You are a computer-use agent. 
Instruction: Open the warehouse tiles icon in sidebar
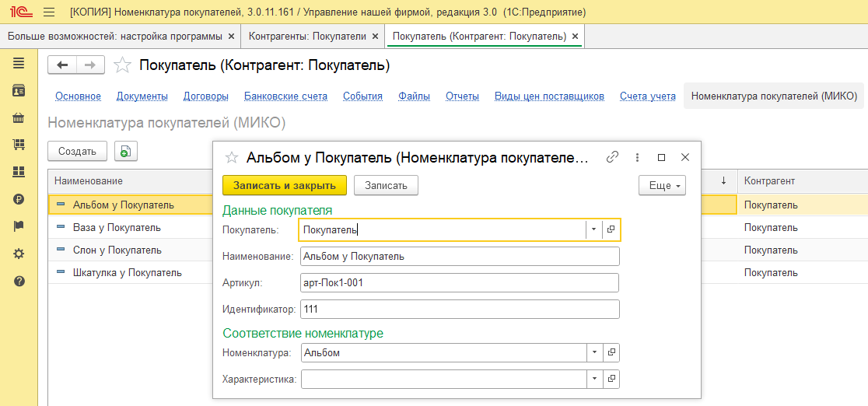click(19, 172)
